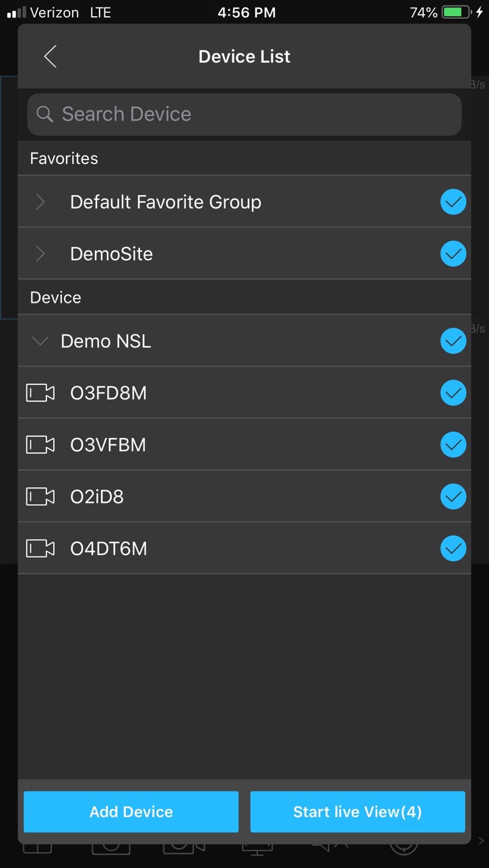Viewport: 489px width, 868px height.
Task: Expand the DemoSite group chevron
Action: tap(40, 254)
